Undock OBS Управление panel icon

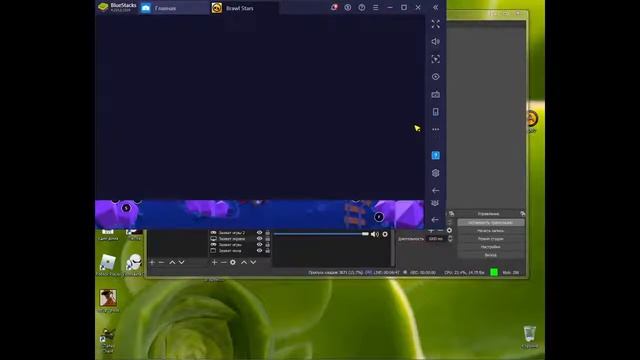point(522,213)
